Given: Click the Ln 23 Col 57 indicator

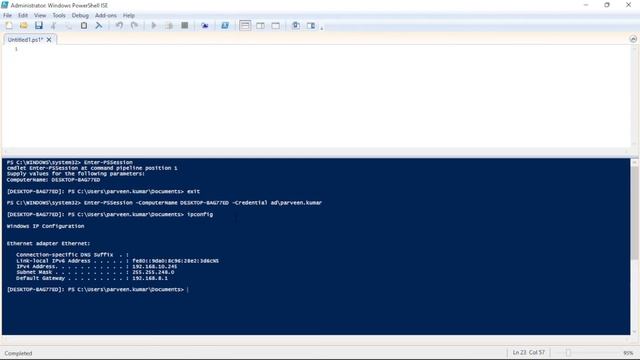Looking at the screenshot, I should (529, 352).
